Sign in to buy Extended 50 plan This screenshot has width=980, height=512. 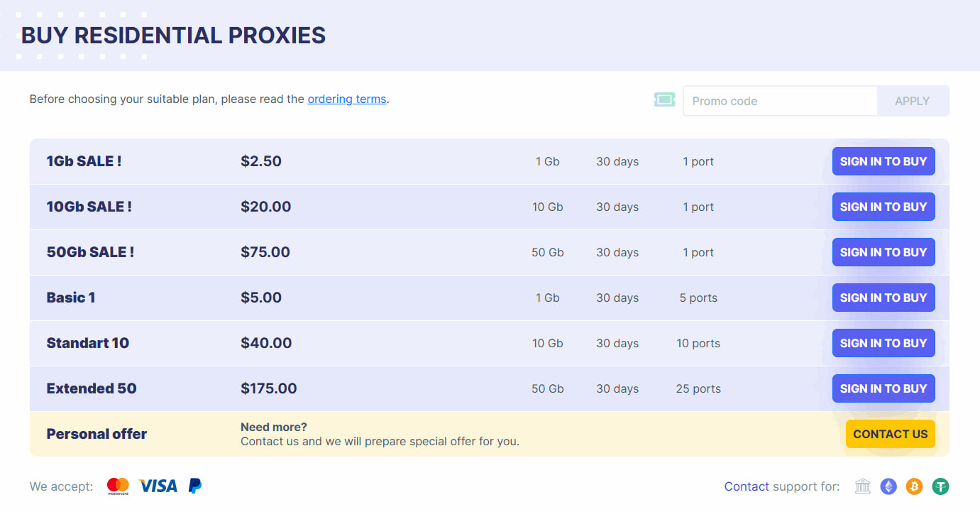click(x=883, y=388)
